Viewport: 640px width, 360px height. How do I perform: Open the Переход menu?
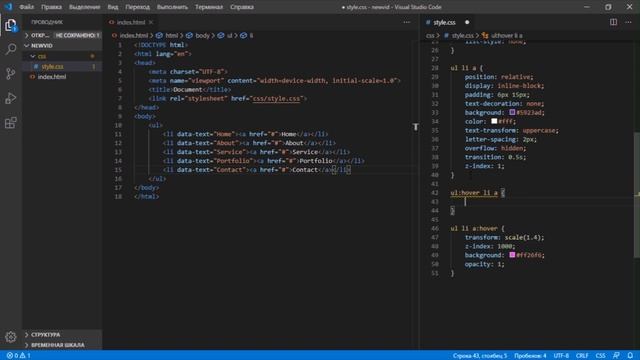[138, 7]
